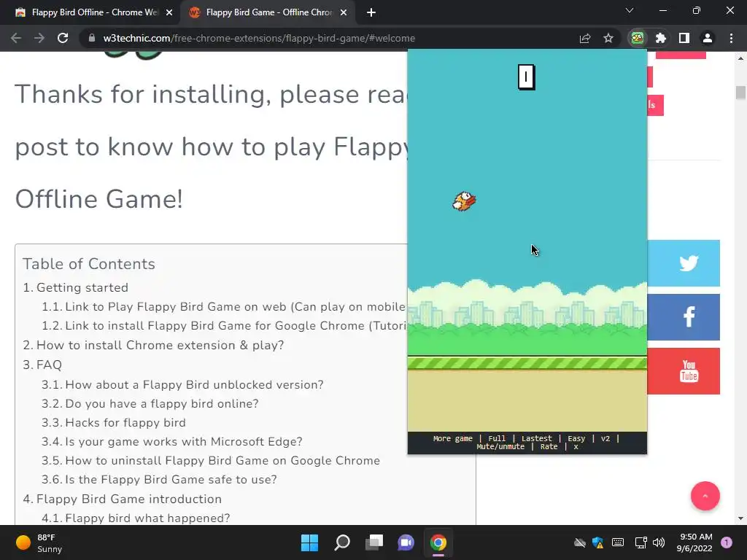Click the Lastest link in game footer
Viewport: 747px width, 560px height.
(536, 438)
